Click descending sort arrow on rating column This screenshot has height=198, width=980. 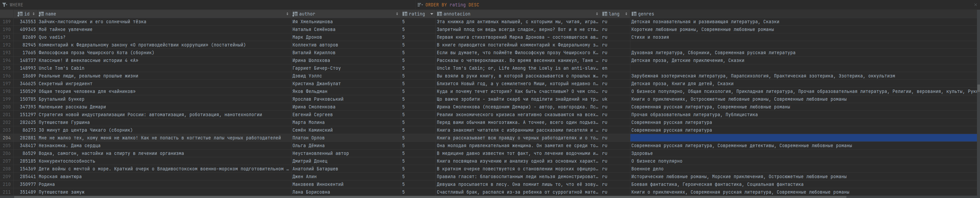pos(431,14)
